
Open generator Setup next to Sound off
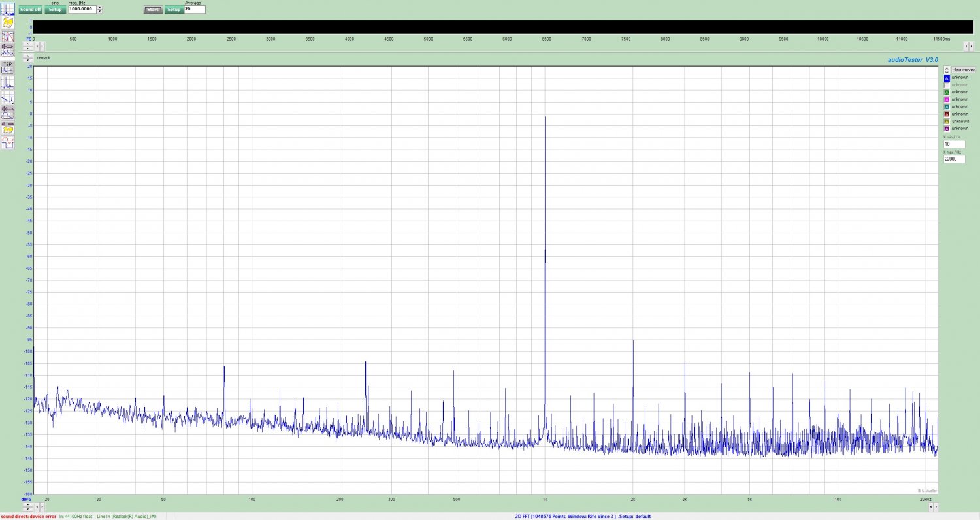click(56, 9)
